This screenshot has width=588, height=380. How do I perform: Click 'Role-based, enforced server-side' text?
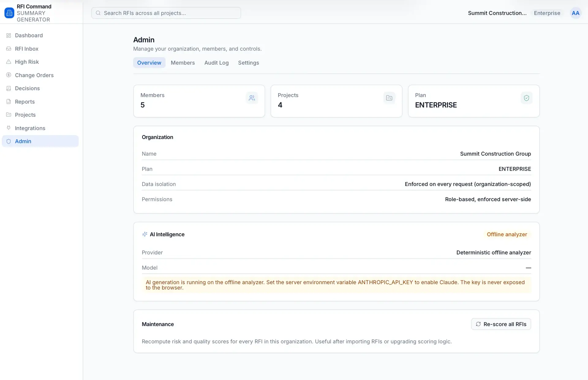point(488,199)
